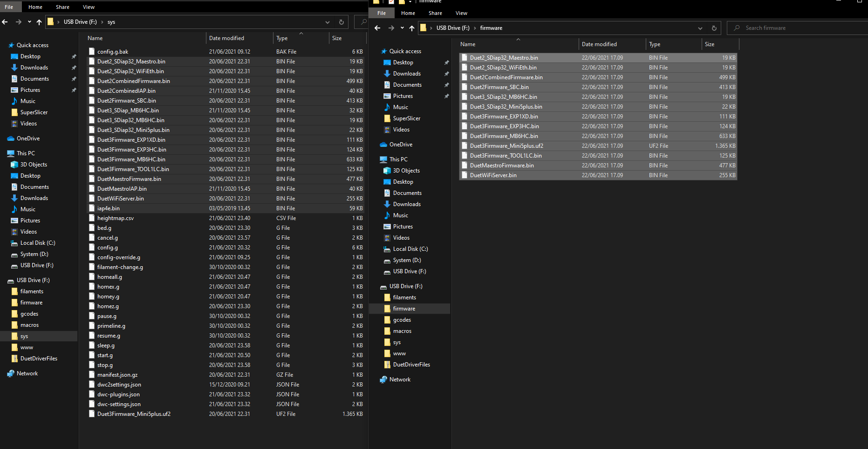Select Quick access in left window sidebar
The height and width of the screenshot is (449, 868).
(x=33, y=45)
